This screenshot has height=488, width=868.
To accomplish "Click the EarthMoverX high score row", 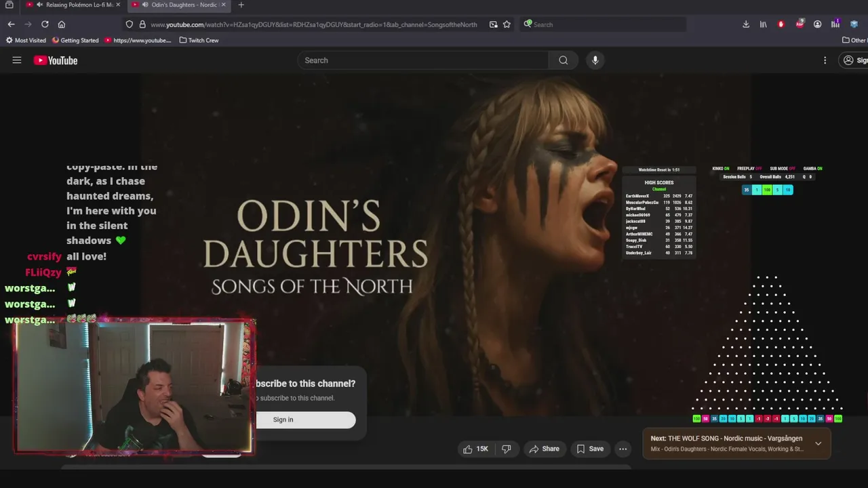I will [x=659, y=196].
